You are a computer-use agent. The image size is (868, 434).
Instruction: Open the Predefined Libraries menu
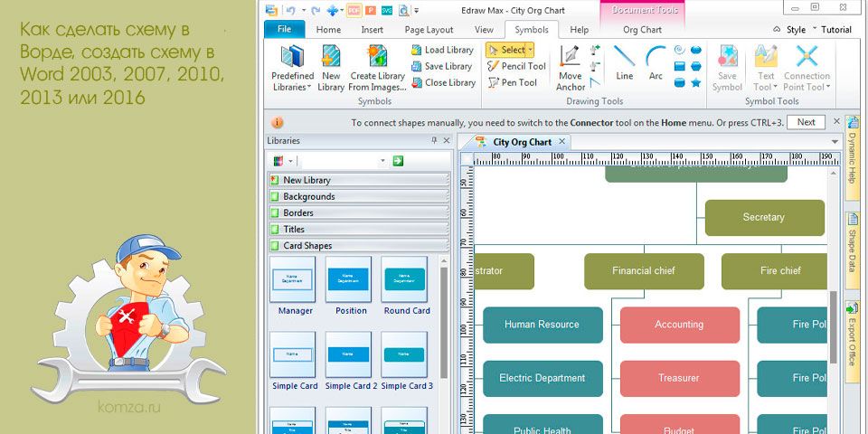[292, 69]
